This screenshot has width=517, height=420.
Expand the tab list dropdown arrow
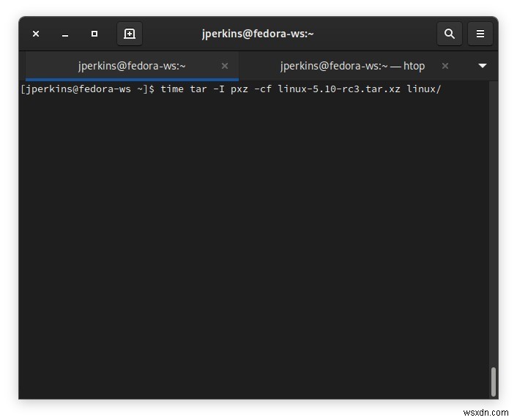point(482,66)
